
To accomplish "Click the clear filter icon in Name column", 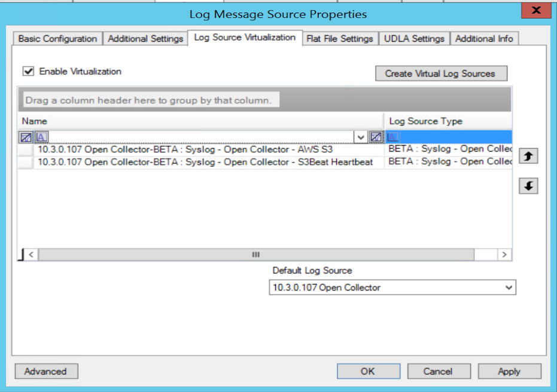I will 26,137.
